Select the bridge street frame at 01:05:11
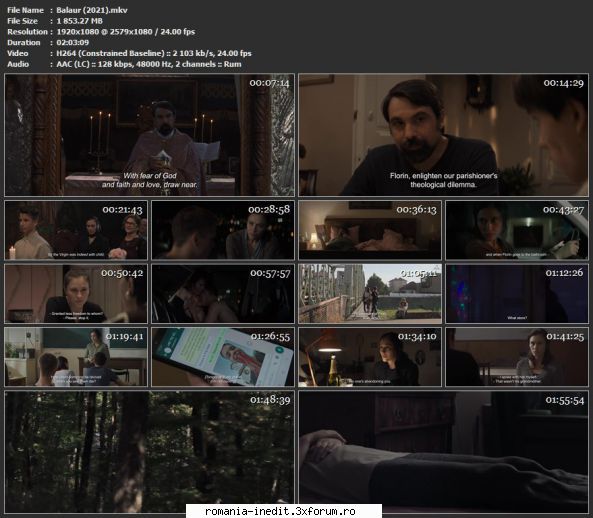Image resolution: width=593 pixels, height=518 pixels. [370, 294]
